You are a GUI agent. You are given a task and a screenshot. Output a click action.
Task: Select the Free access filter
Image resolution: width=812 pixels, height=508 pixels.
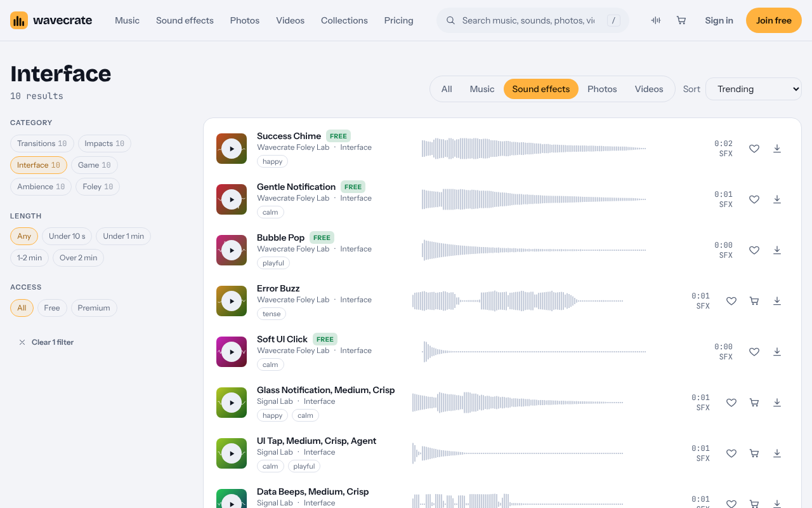point(52,308)
